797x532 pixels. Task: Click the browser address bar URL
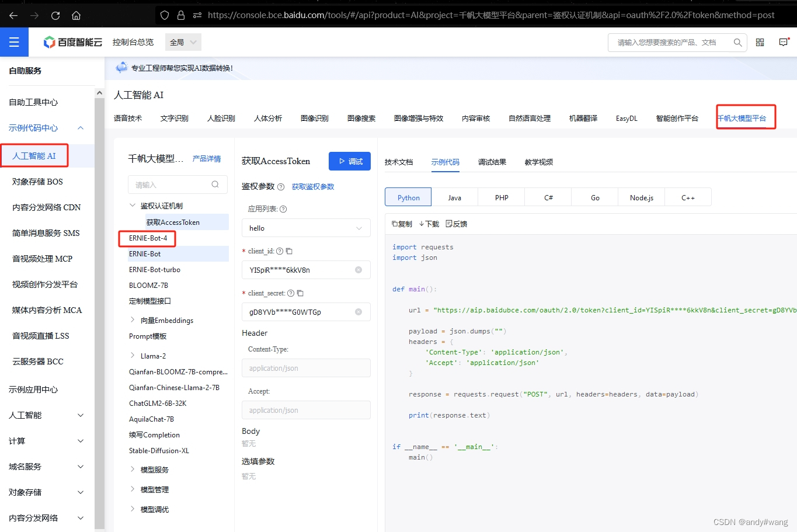click(x=491, y=15)
